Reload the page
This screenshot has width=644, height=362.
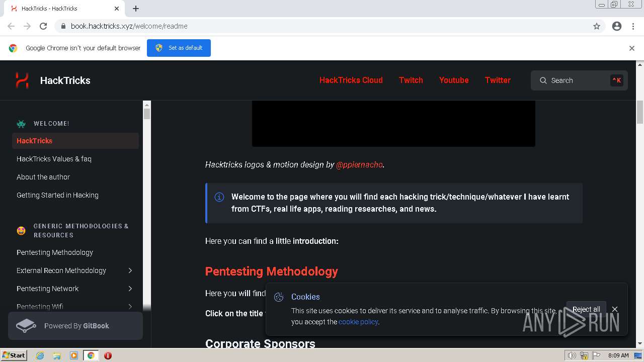(43, 26)
